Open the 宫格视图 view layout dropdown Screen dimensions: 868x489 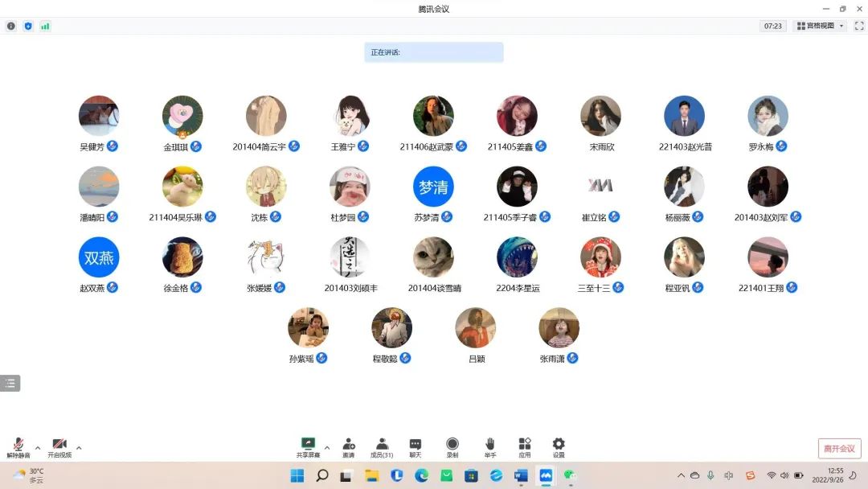[x=820, y=26]
